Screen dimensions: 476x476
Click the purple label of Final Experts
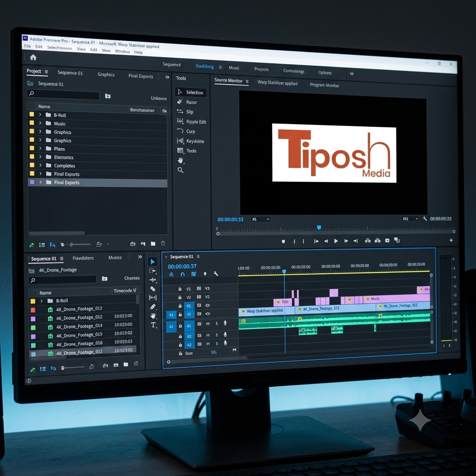coord(32,182)
